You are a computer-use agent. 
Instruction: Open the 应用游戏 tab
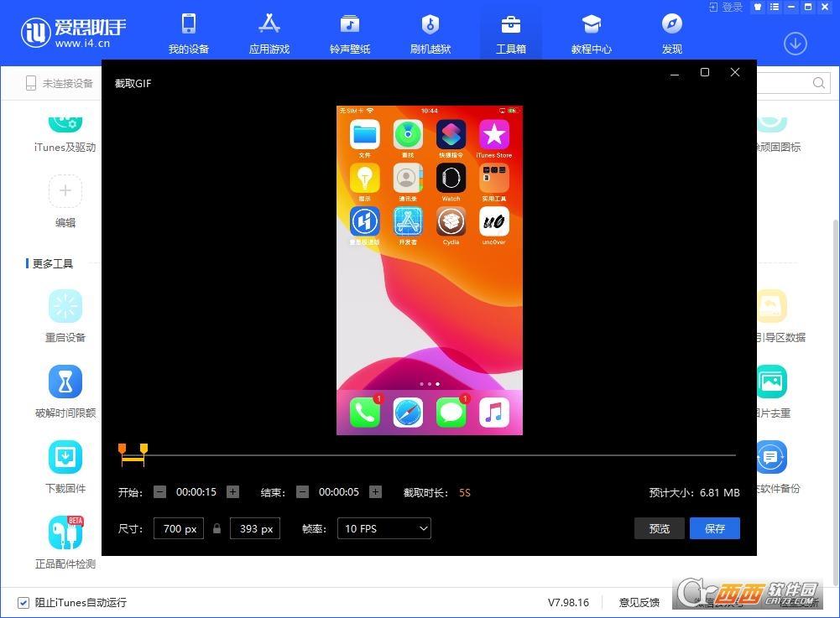pyautogui.click(x=269, y=34)
